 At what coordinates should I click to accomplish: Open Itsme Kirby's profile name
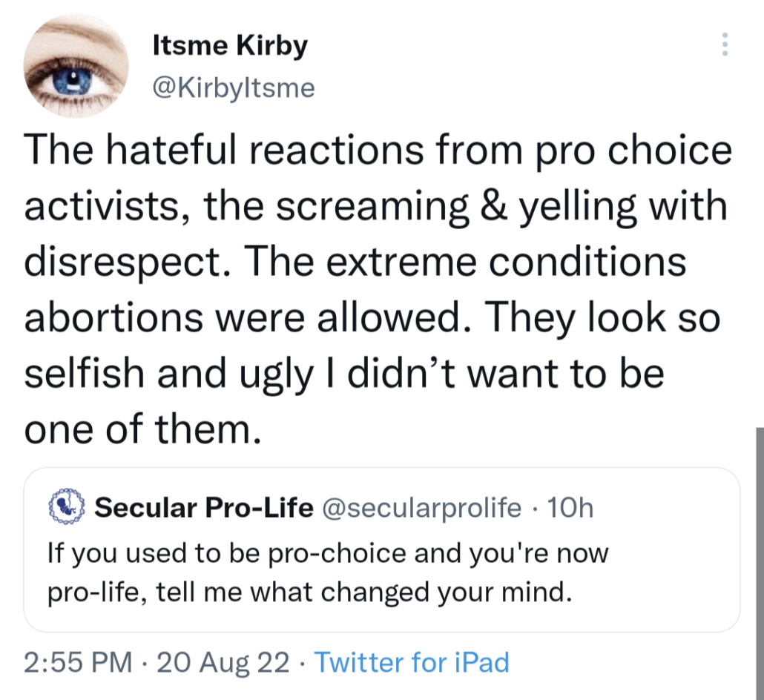click(229, 46)
